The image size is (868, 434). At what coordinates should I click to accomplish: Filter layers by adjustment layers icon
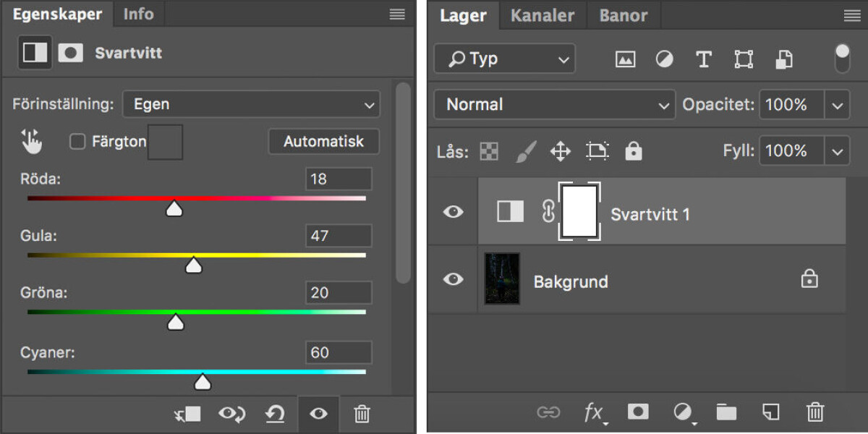pyautogui.click(x=664, y=59)
